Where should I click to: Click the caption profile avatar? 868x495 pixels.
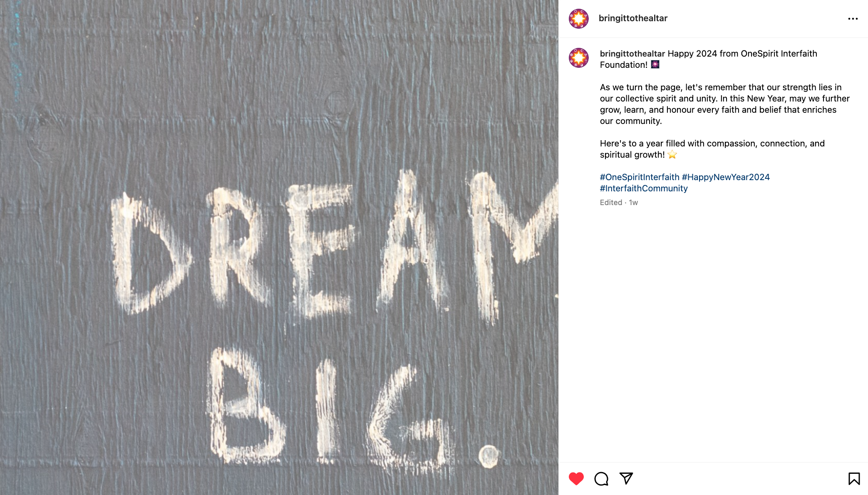coord(579,58)
